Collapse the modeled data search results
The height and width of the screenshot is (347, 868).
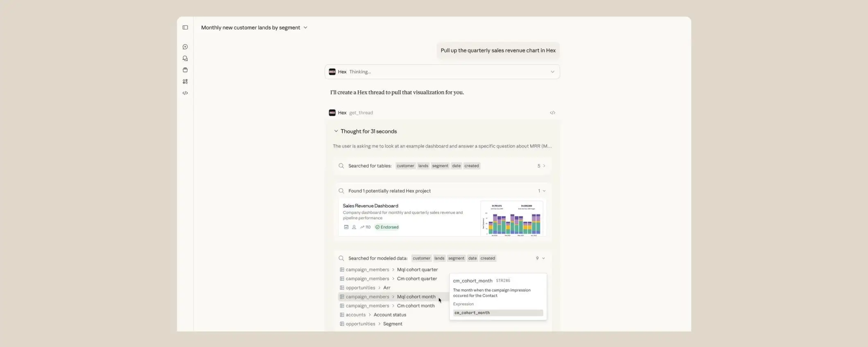click(x=540, y=259)
